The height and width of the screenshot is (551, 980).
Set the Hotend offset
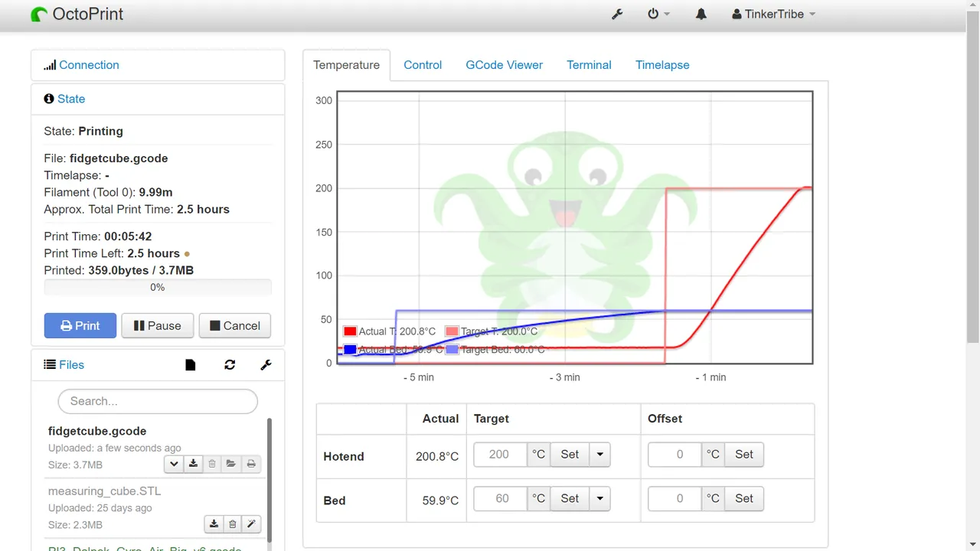[744, 455]
